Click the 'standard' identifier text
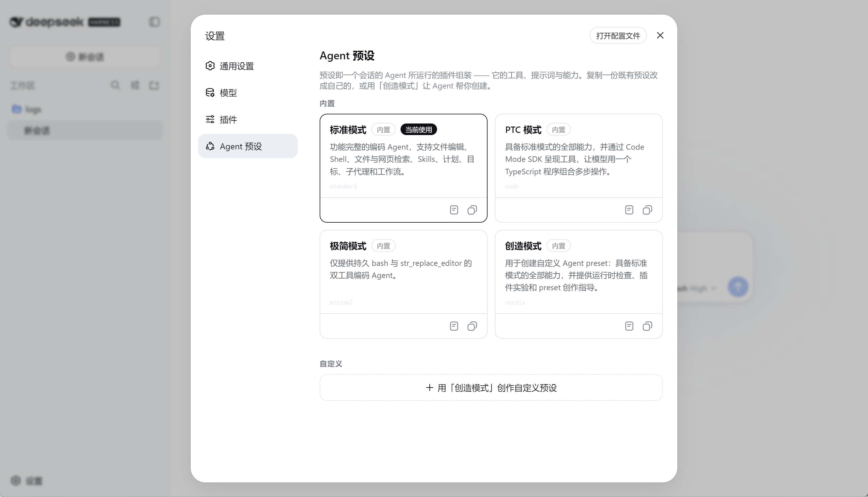 (343, 186)
